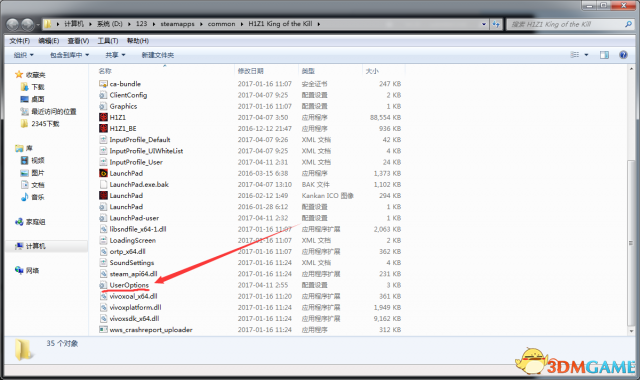Click the Forward navigation arrow button
This screenshot has width=640, height=380.
[28, 24]
